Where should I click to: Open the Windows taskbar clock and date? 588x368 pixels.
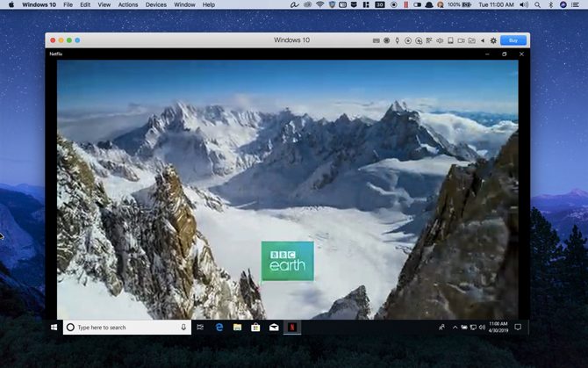point(498,327)
